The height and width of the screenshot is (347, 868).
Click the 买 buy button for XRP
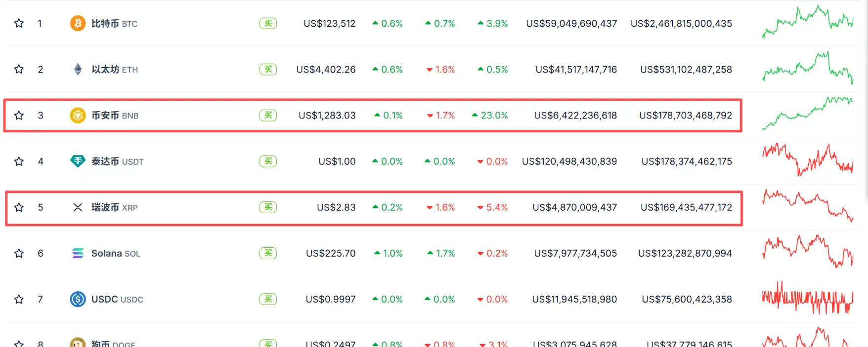pos(268,207)
